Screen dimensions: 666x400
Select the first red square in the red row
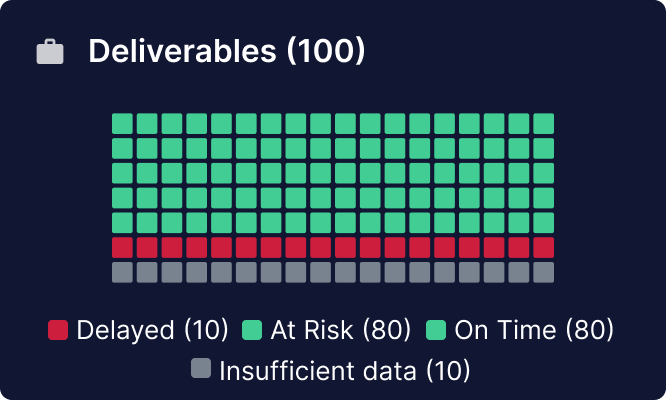pos(122,247)
